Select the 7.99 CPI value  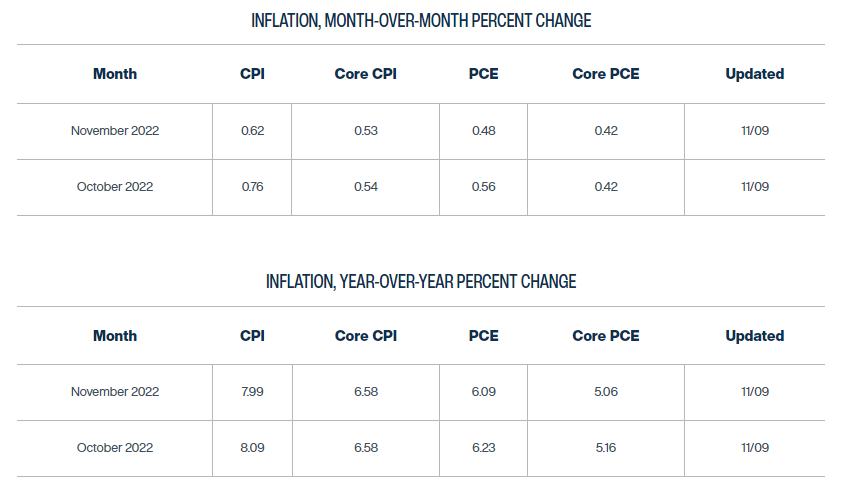pyautogui.click(x=252, y=392)
